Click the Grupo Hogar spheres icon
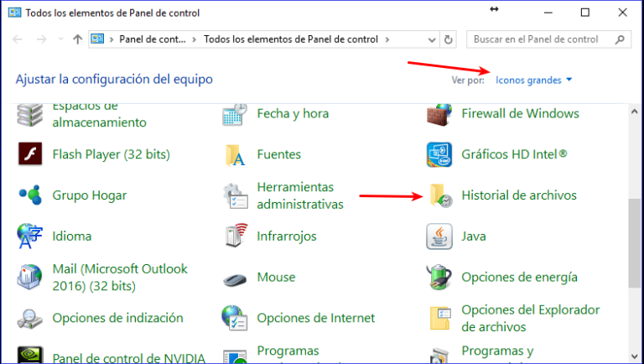This screenshot has width=644, height=364. [30, 195]
